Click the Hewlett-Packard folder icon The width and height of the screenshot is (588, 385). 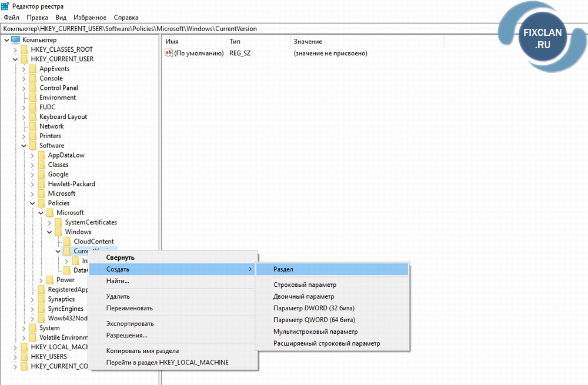41,184
